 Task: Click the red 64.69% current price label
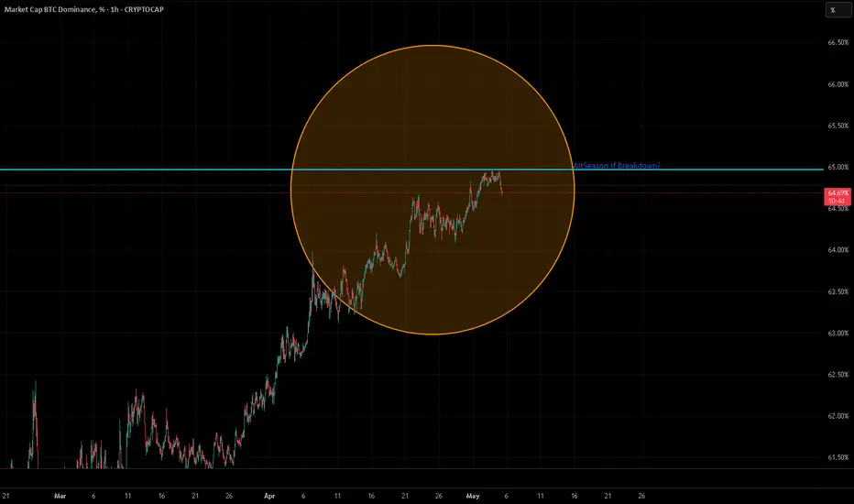tap(838, 192)
